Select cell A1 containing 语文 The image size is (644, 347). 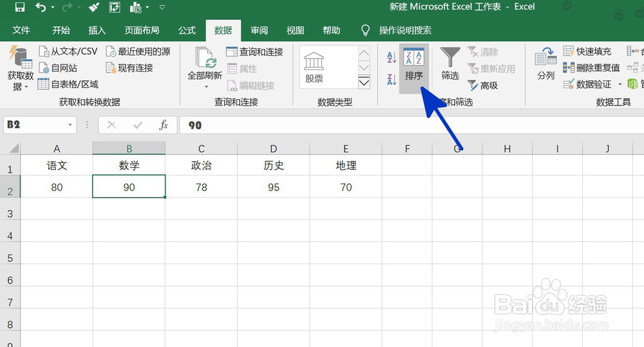coord(57,165)
